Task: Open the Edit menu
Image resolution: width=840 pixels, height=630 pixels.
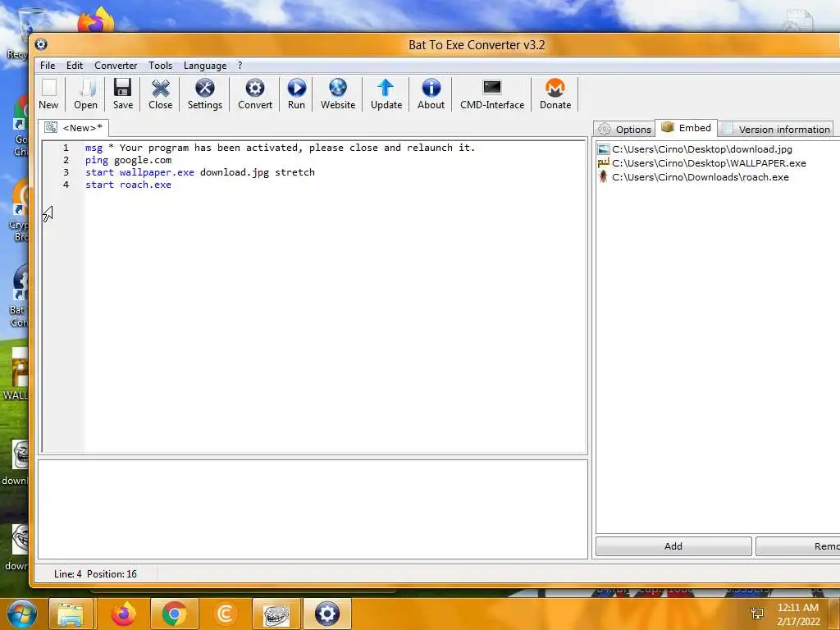Action: pyautogui.click(x=75, y=66)
